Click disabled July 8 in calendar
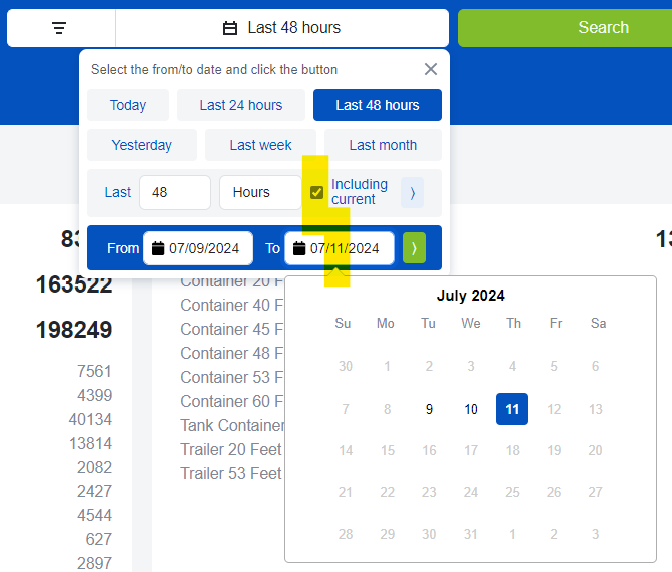Image resolution: width=672 pixels, height=572 pixels. point(387,409)
